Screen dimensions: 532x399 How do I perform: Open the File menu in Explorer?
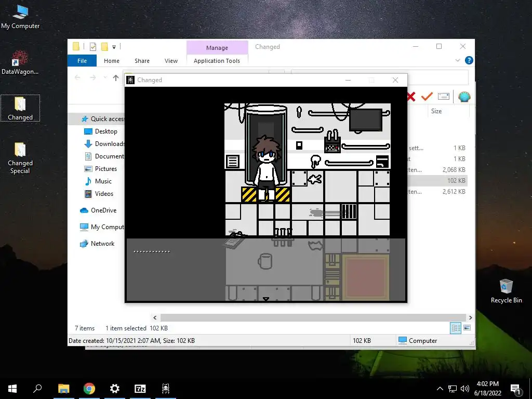(x=82, y=61)
